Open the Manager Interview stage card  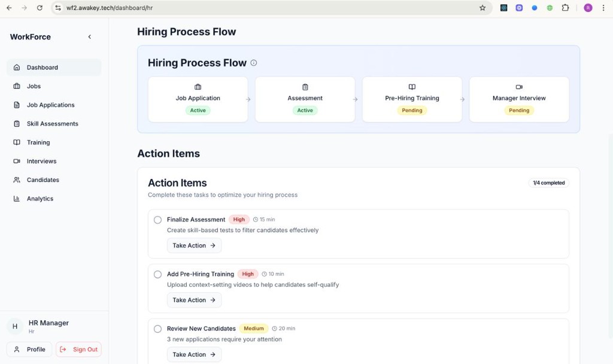tap(519, 99)
